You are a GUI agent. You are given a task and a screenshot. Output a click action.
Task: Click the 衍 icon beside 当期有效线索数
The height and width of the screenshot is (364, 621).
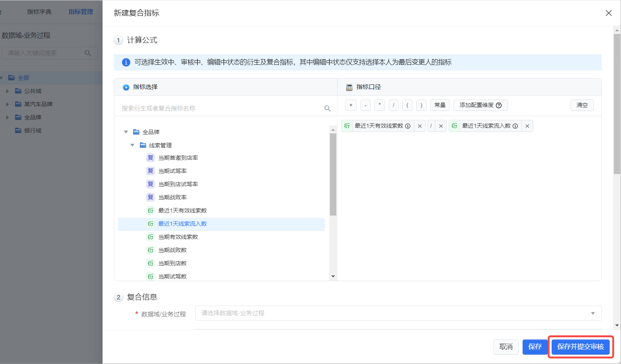pos(150,237)
